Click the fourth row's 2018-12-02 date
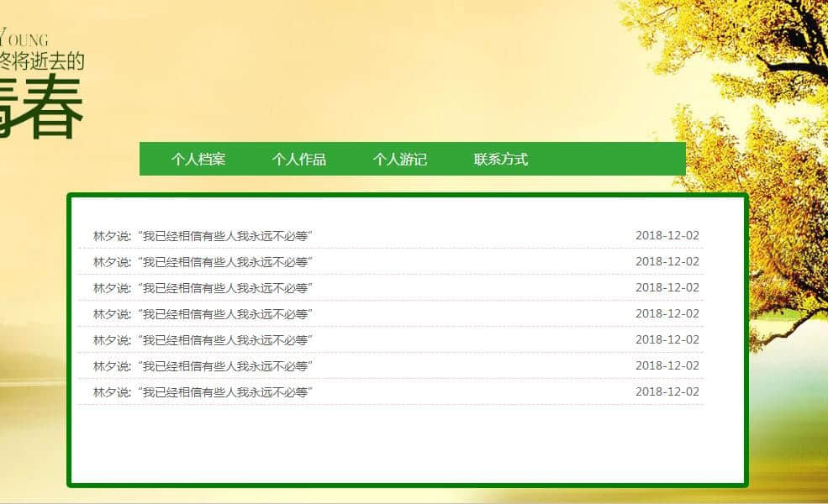 pyautogui.click(x=667, y=313)
